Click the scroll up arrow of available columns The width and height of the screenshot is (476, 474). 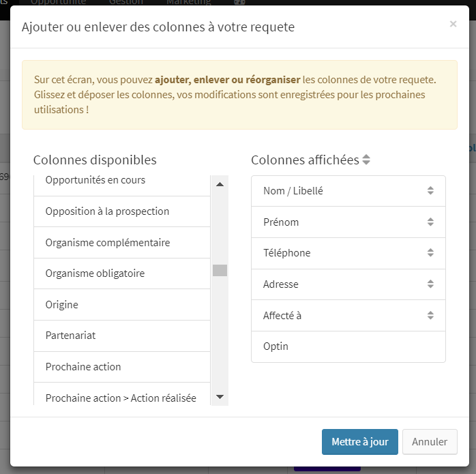click(x=220, y=184)
